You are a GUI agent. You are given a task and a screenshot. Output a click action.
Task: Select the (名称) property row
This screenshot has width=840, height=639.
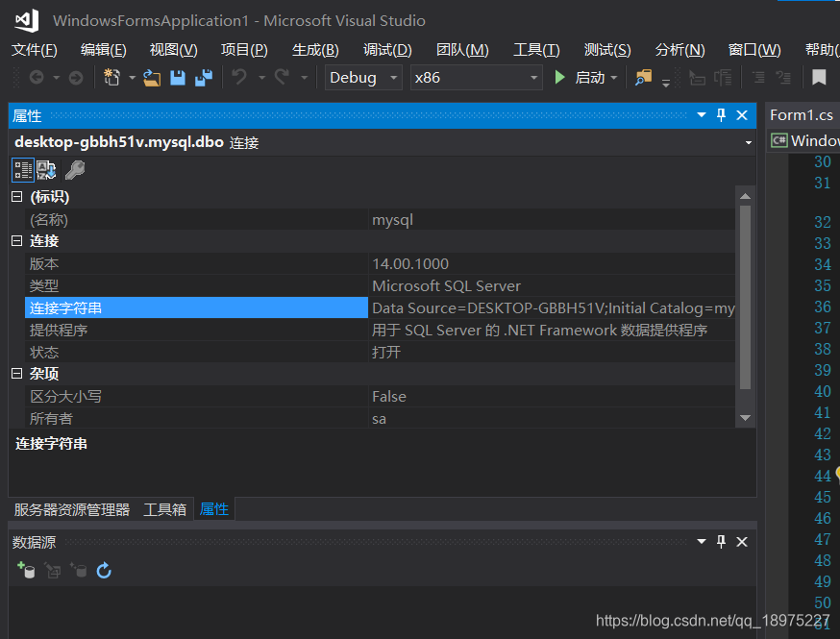pyautogui.click(x=380, y=220)
